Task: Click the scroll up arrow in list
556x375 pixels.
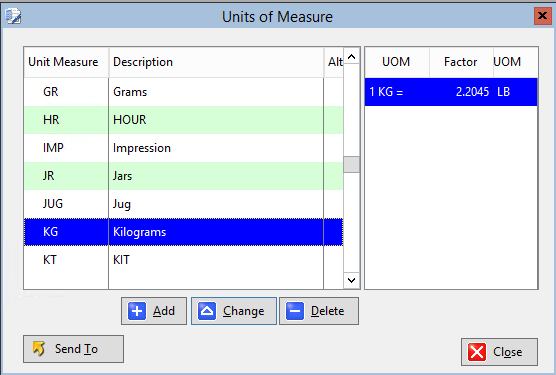Action: (351, 57)
